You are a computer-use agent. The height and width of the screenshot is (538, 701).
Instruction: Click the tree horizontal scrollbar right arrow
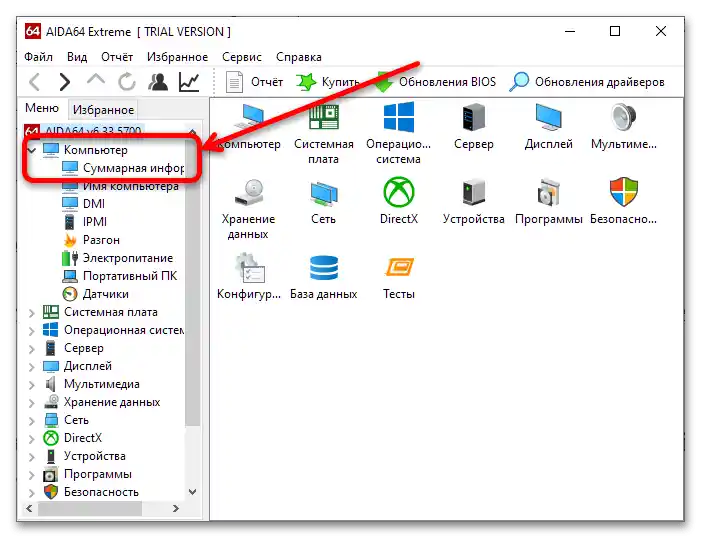coord(176,508)
